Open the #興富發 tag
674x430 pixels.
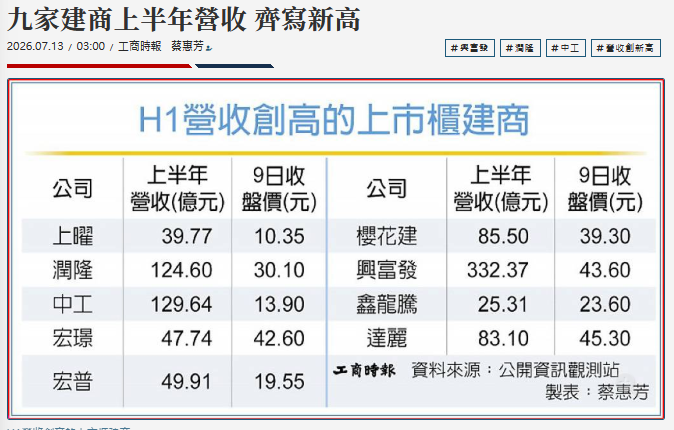tap(470, 48)
